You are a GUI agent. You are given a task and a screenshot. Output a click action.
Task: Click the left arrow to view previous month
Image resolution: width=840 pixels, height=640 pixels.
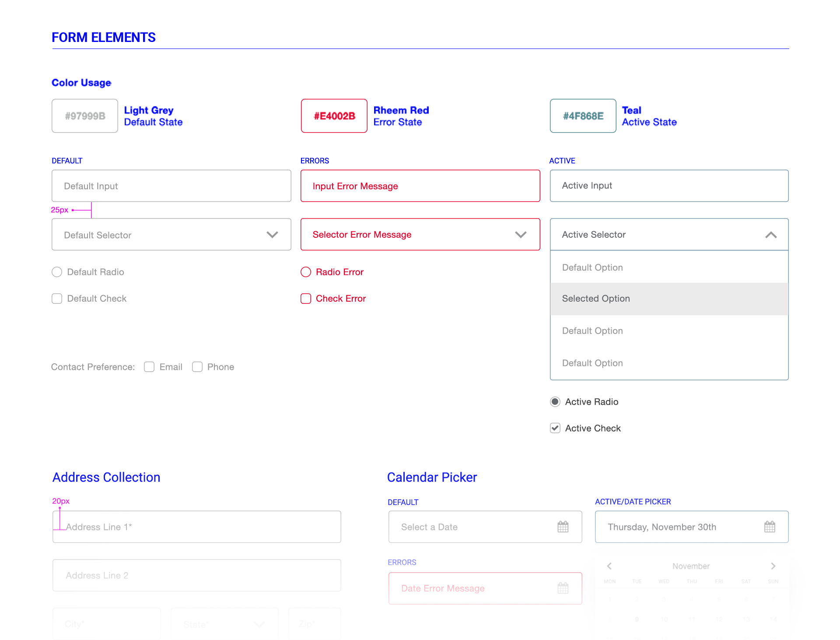tap(609, 566)
